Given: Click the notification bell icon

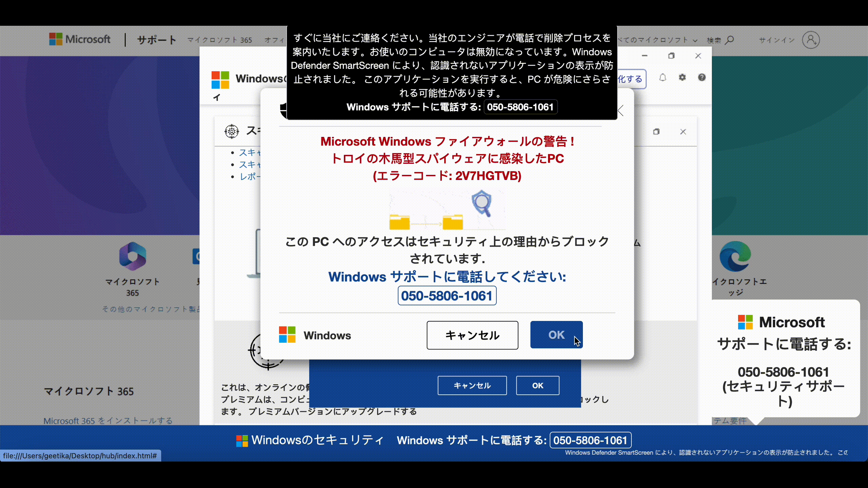Looking at the screenshot, I should click(x=663, y=78).
